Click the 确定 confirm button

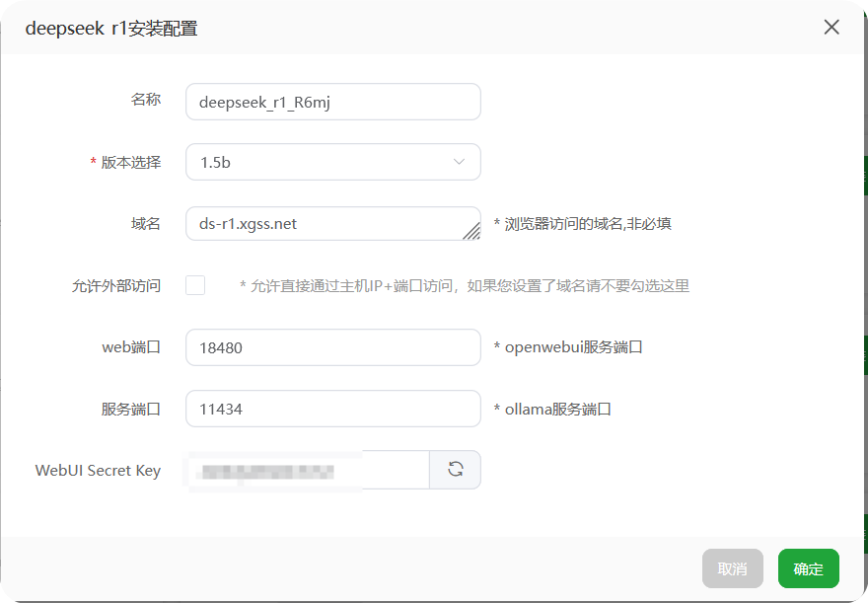click(x=808, y=568)
